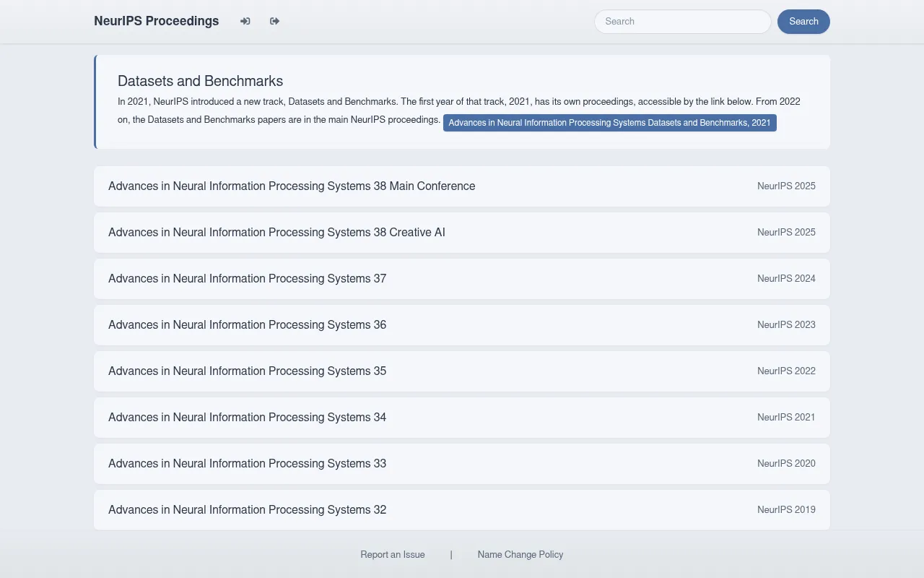Click the NeurIPS 2020 year label
Viewport: 924px width, 578px height.
coord(786,464)
